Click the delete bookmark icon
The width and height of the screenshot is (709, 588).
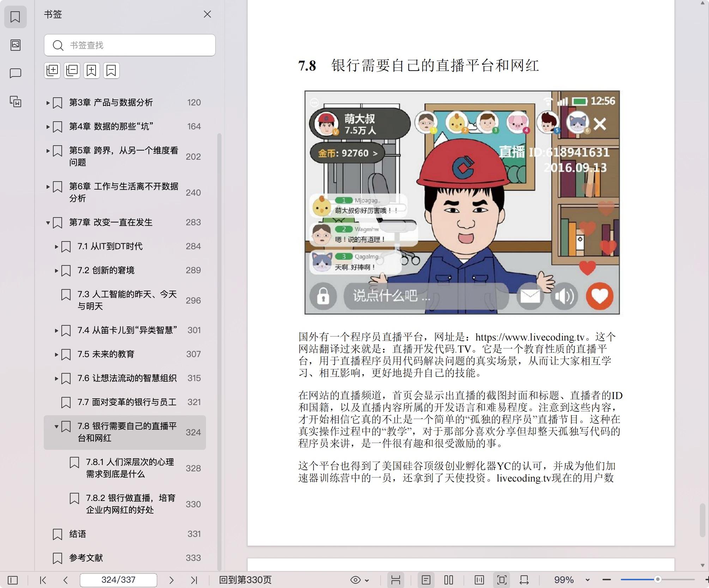tap(111, 71)
